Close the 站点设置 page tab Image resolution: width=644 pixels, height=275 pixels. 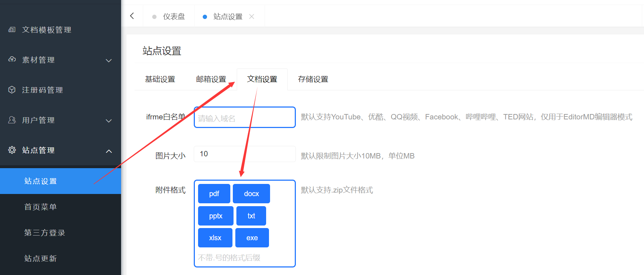(252, 16)
